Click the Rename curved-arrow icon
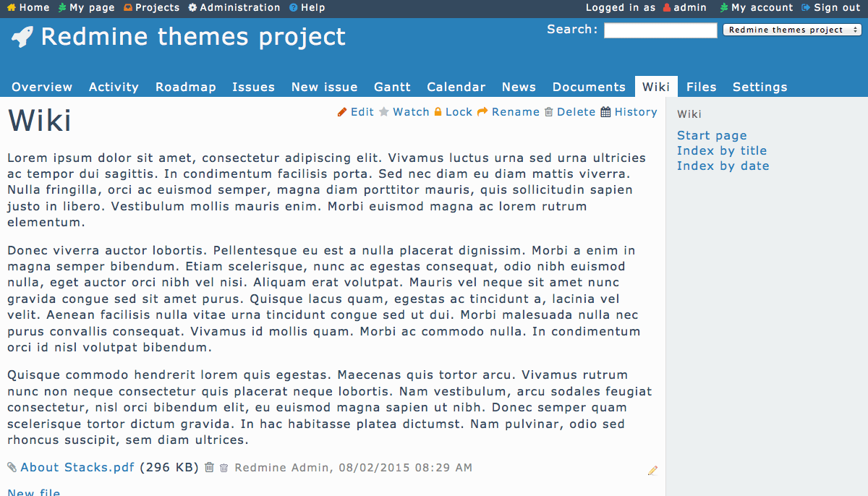Image resolution: width=868 pixels, height=496 pixels. point(482,112)
